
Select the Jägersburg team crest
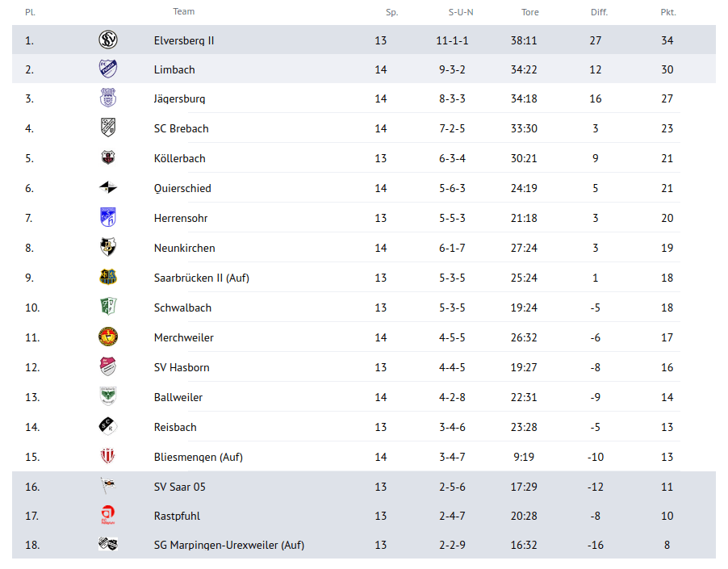(x=107, y=98)
